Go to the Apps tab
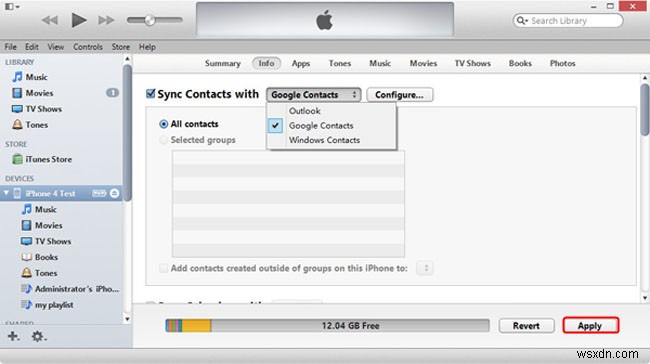This screenshot has width=650, height=364. pyautogui.click(x=301, y=63)
